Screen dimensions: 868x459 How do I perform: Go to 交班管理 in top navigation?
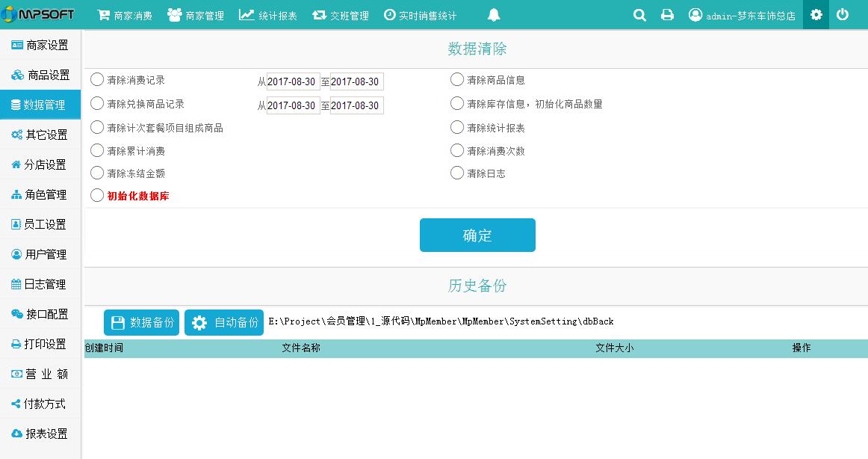[x=341, y=16]
